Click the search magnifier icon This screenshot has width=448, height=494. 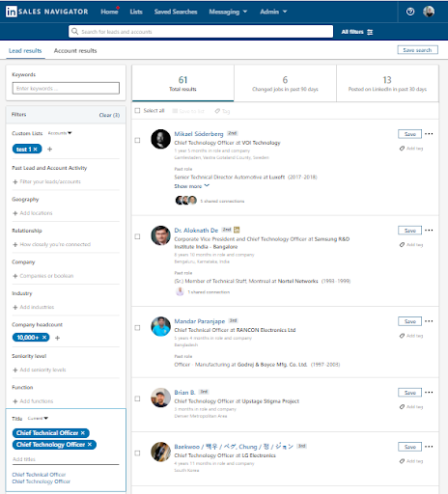pos(74,31)
